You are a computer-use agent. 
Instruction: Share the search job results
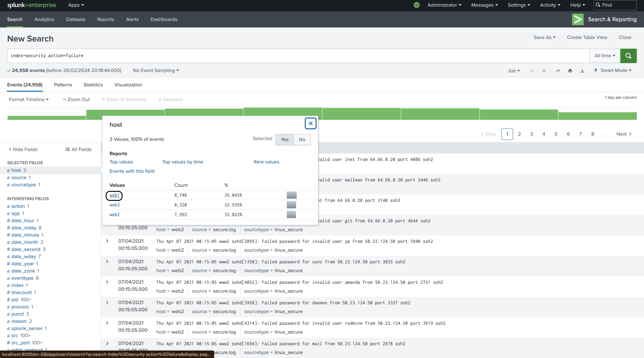558,70
